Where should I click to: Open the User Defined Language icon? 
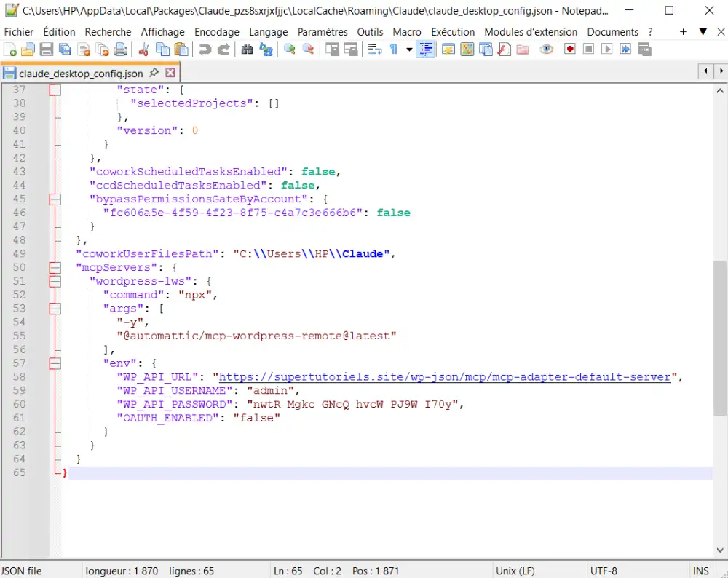448,50
